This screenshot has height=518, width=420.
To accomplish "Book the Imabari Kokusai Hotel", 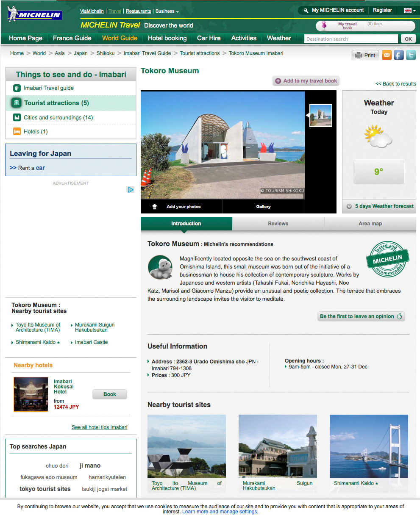I will (x=109, y=394).
